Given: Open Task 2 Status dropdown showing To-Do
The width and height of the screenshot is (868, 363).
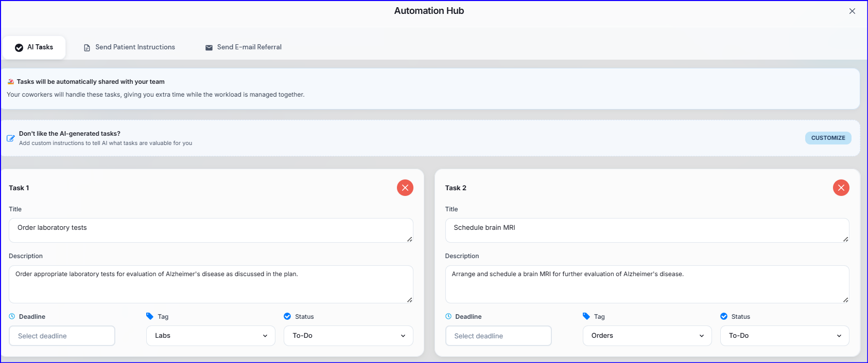Looking at the screenshot, I should (785, 336).
